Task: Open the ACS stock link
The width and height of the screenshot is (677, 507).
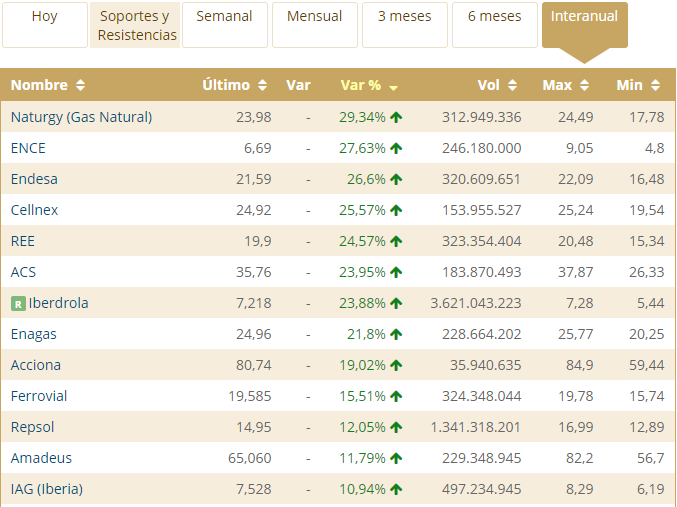Action: pos(23,272)
